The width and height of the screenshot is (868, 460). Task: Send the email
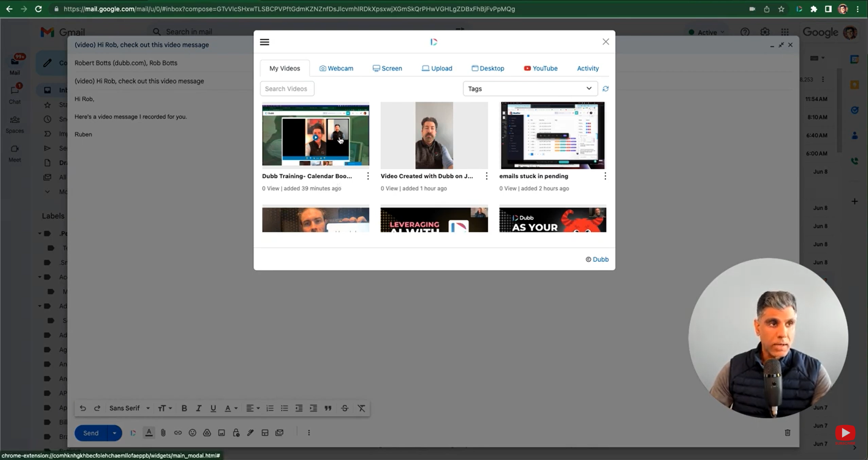[91, 433]
